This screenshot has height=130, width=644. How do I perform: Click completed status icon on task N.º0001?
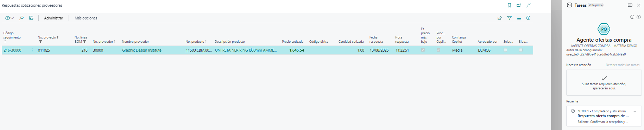pos(573,111)
